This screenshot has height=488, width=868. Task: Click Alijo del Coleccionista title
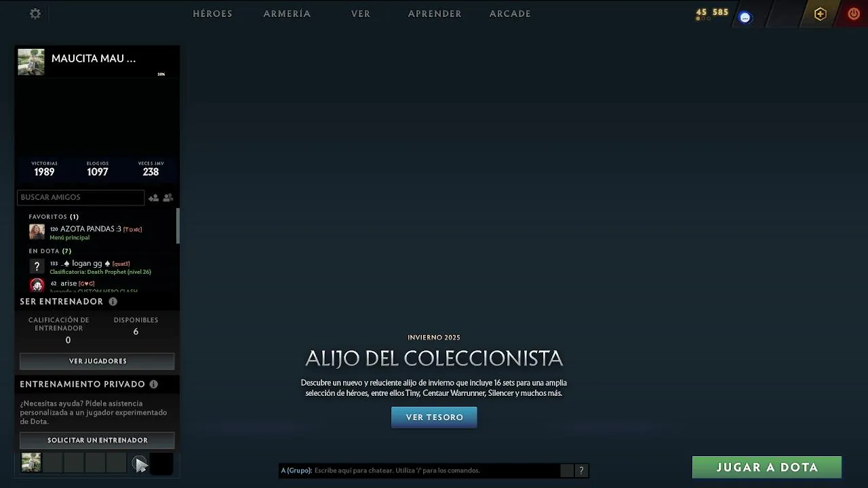pos(434,359)
